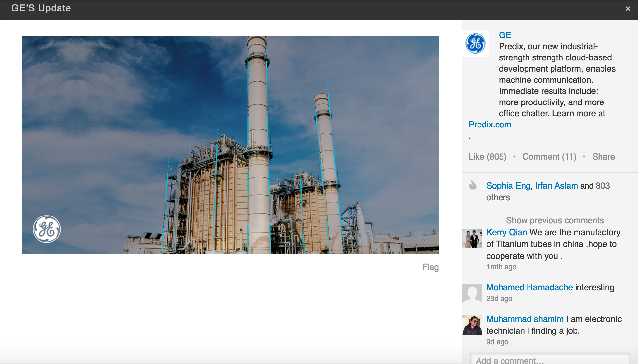Open Irfan Aslam's profile link
The image size is (638, 364).
pyautogui.click(x=556, y=186)
